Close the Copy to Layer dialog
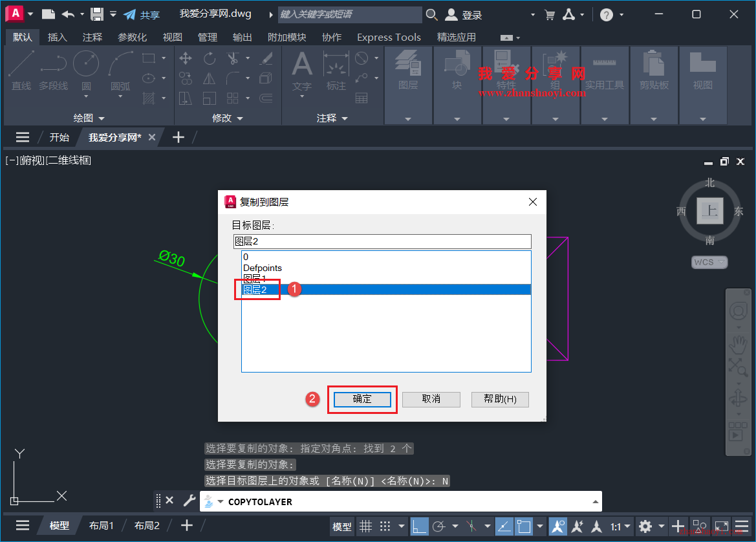The image size is (756, 542). pos(533,202)
